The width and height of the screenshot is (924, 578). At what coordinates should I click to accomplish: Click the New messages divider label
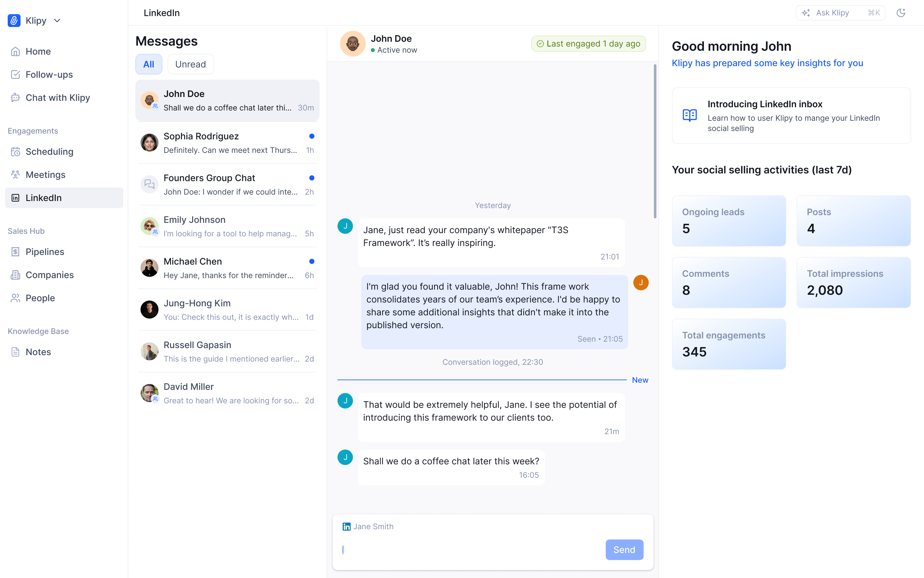pyautogui.click(x=640, y=380)
